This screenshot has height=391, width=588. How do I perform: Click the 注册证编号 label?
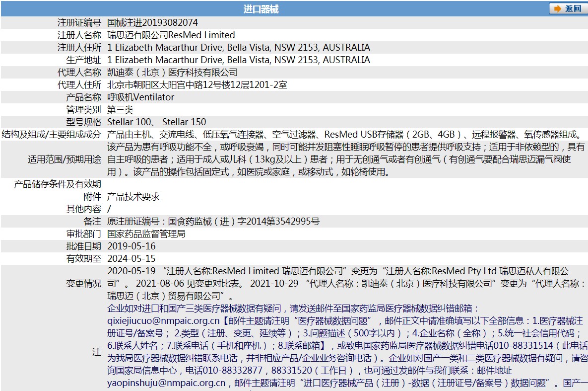(x=79, y=22)
